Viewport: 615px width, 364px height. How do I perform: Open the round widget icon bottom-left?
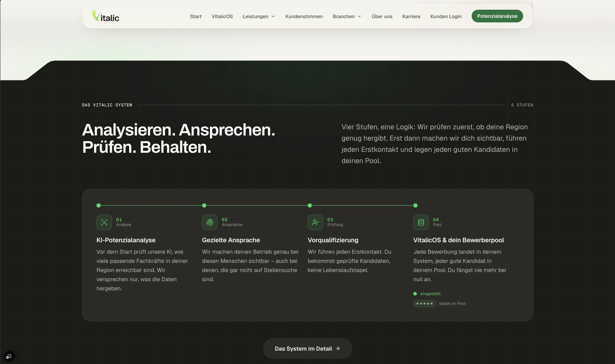coord(9,356)
